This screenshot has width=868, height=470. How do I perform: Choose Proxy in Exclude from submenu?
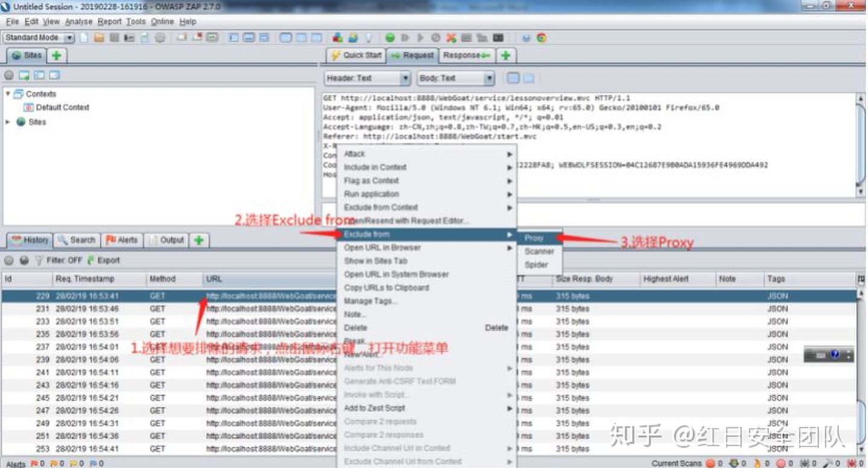pyautogui.click(x=539, y=238)
